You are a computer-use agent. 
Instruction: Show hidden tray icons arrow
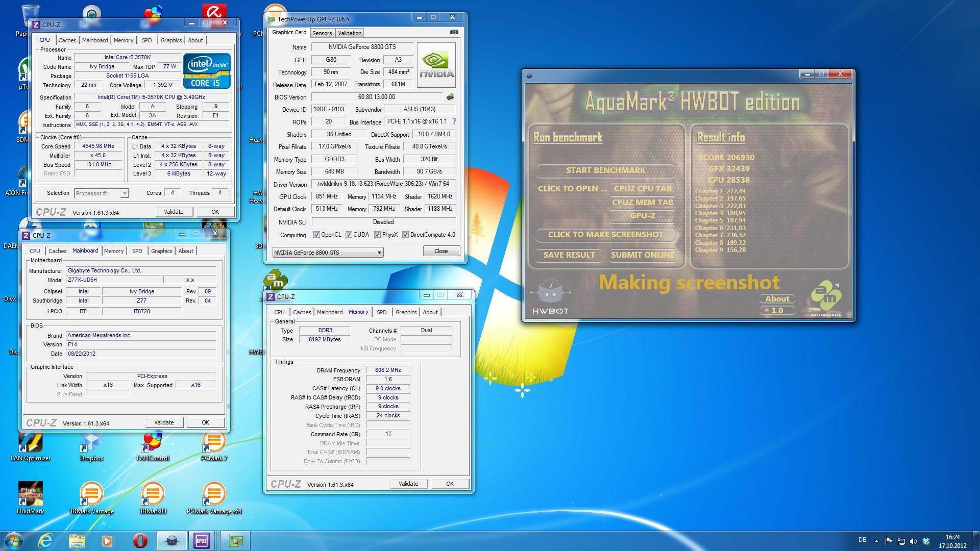click(876, 541)
